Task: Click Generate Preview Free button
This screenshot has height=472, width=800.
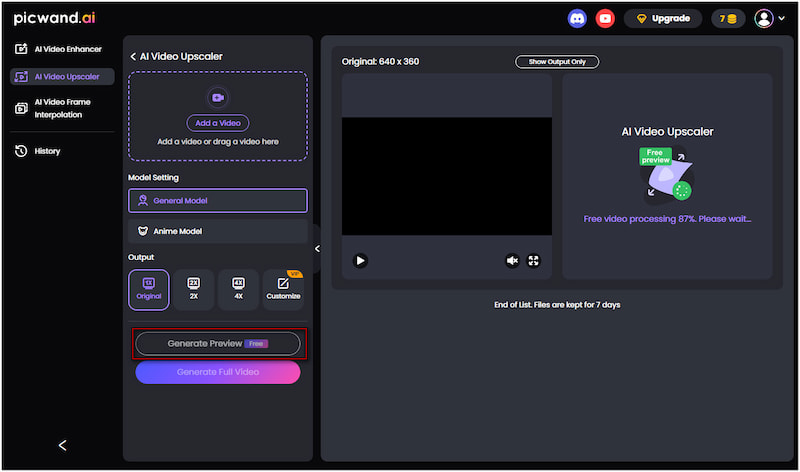Action: point(218,344)
